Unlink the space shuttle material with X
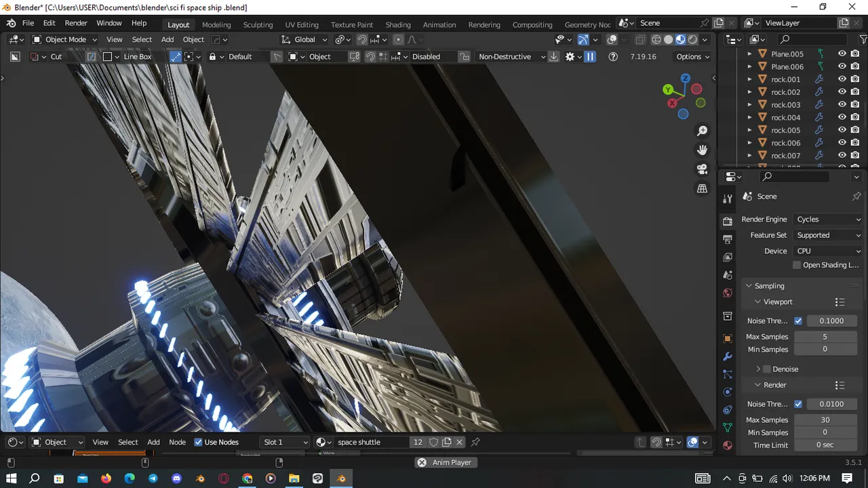868x488 pixels. (x=459, y=442)
